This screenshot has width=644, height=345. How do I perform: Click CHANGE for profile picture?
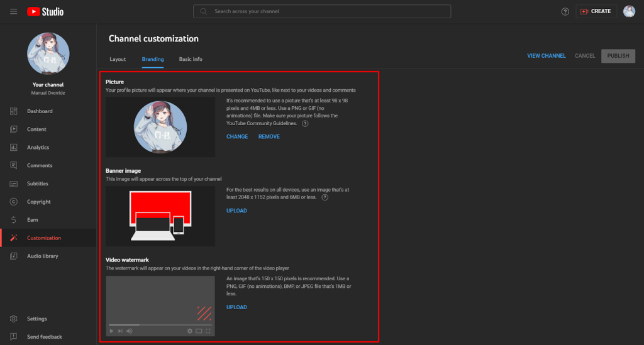click(x=237, y=136)
